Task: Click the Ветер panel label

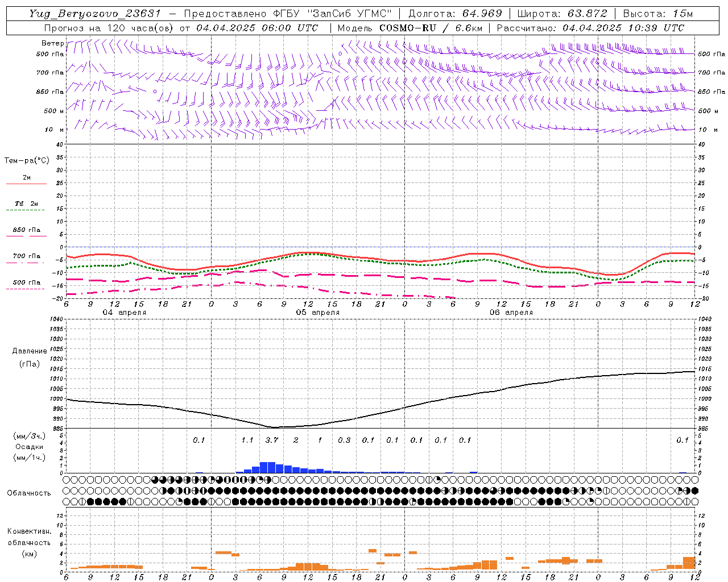Action: (x=52, y=43)
